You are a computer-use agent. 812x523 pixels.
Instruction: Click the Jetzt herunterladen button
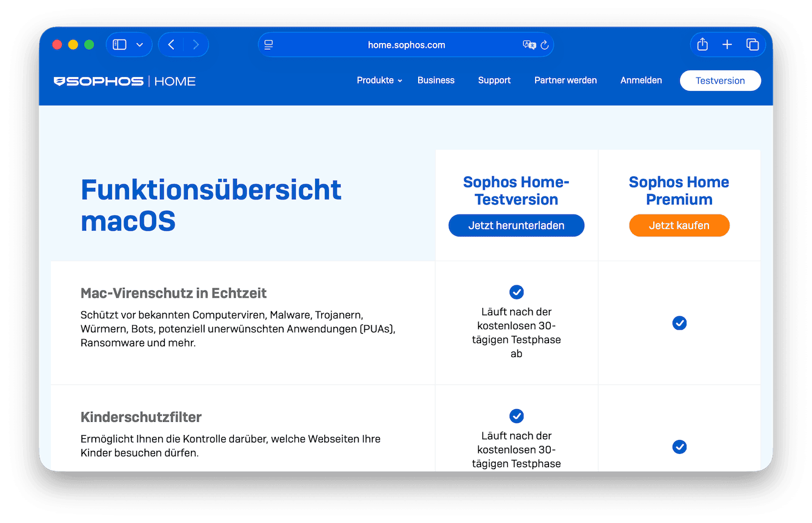(x=516, y=225)
